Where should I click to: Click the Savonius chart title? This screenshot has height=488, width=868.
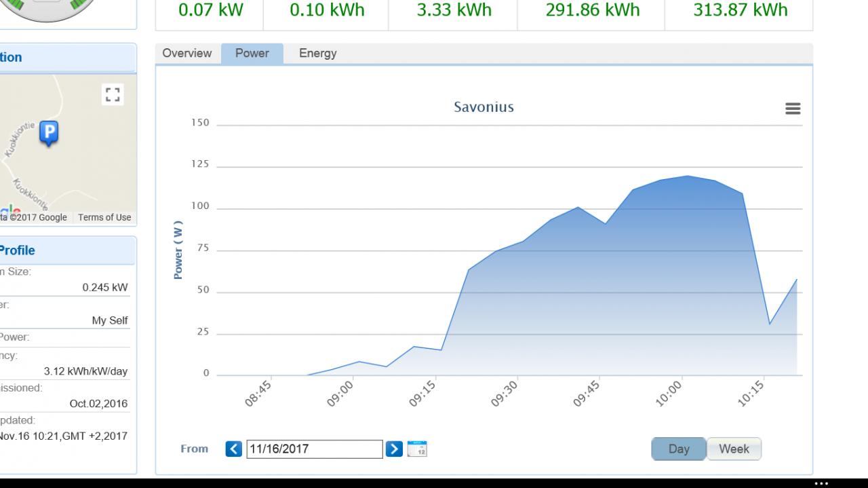tap(484, 107)
